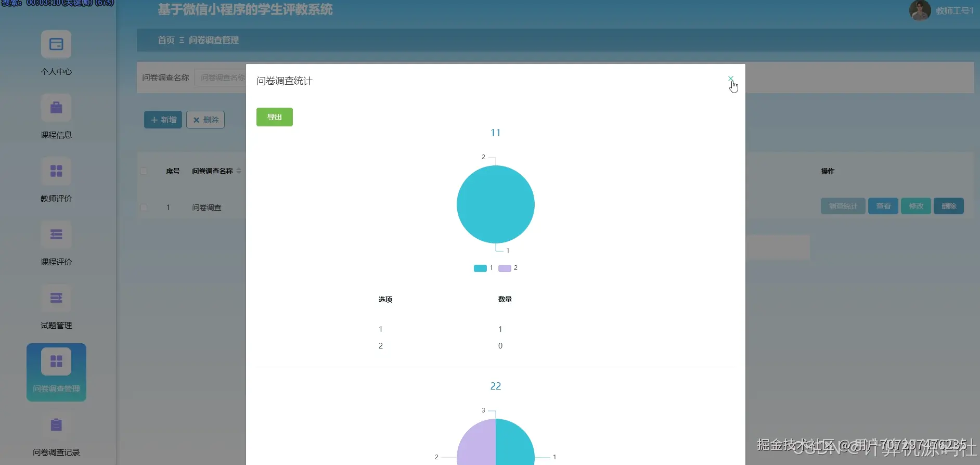Click 序号 column header
980x465 pixels.
173,171
